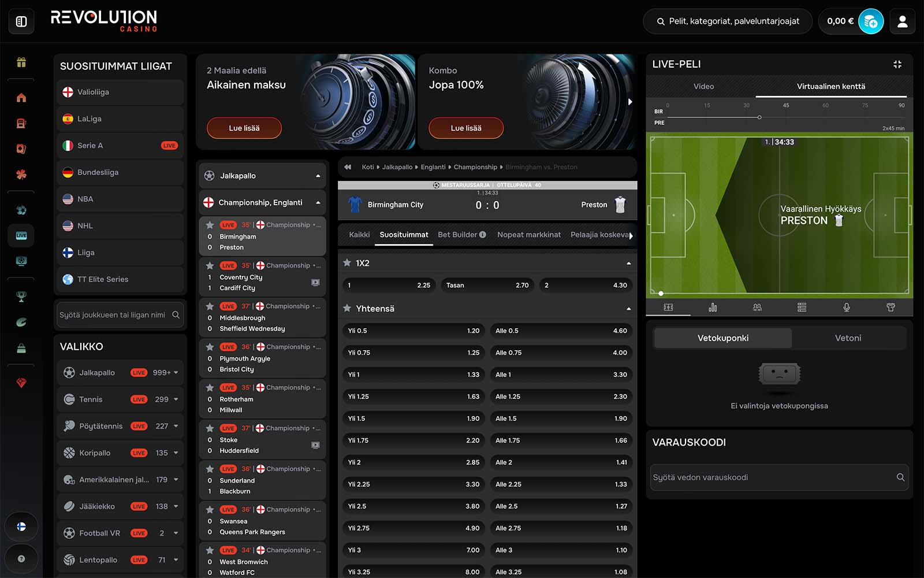Collapse the live-peli panel with the minimize icon
The width and height of the screenshot is (924, 578).
pyautogui.click(x=897, y=64)
